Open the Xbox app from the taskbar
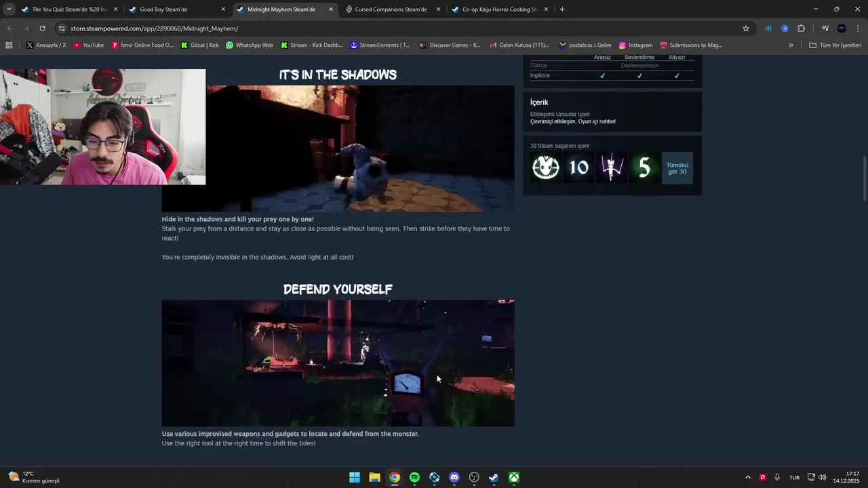 (x=515, y=477)
